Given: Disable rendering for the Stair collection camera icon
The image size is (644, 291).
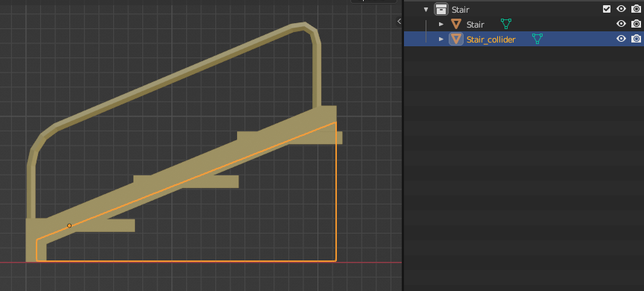Looking at the screenshot, I should pos(637,9).
